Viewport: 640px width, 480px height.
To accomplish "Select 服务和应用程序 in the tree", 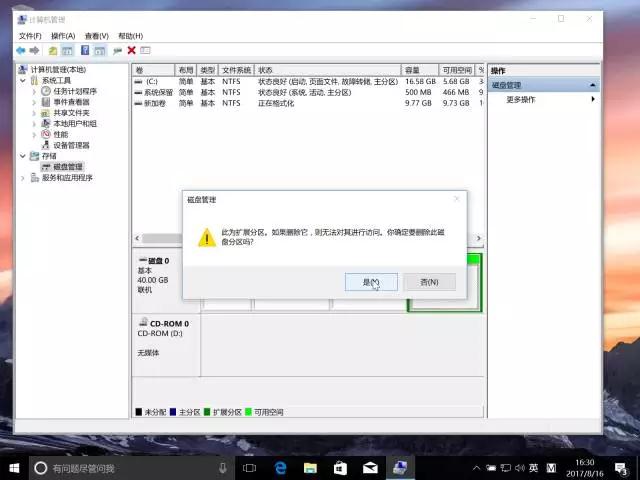I will point(67,178).
